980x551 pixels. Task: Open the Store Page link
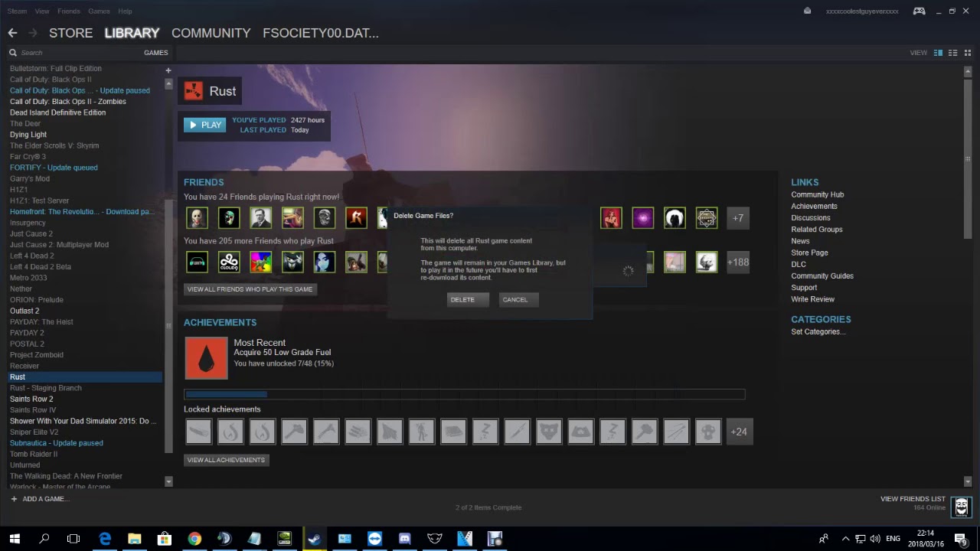[809, 253]
